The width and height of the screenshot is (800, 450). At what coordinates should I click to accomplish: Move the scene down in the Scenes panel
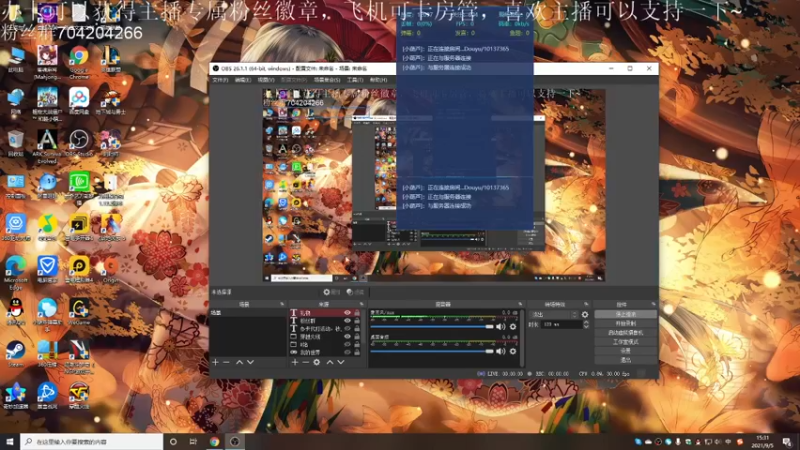251,362
